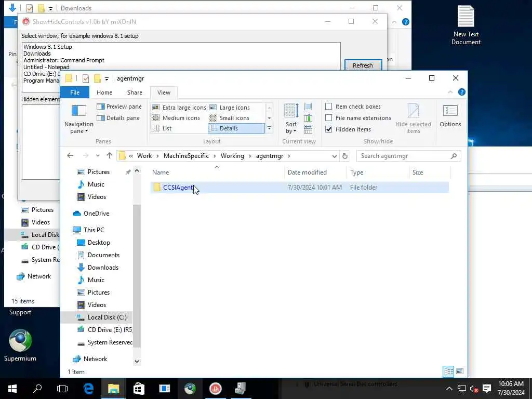Refresh the agentmgr folder
This screenshot has width=532, height=399.
[x=345, y=156]
